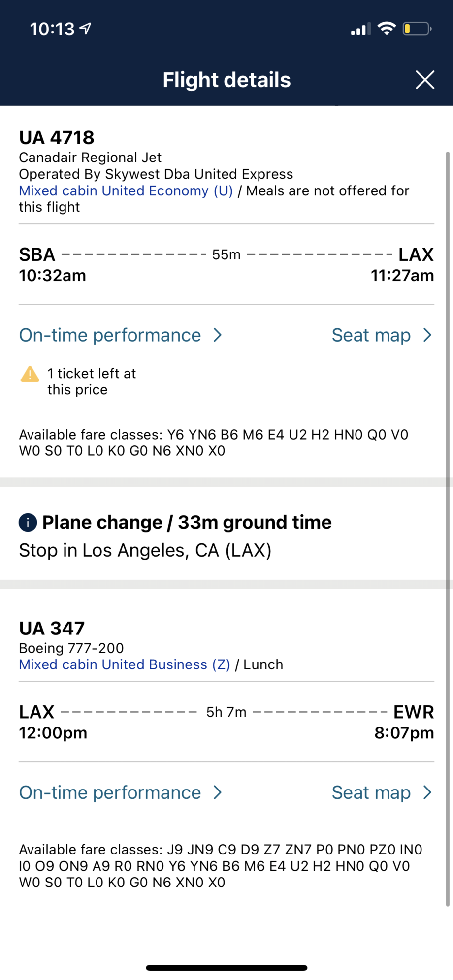453x980 pixels.
Task: Tap Mixed cabin United Business (Z) link
Action: click(x=125, y=664)
